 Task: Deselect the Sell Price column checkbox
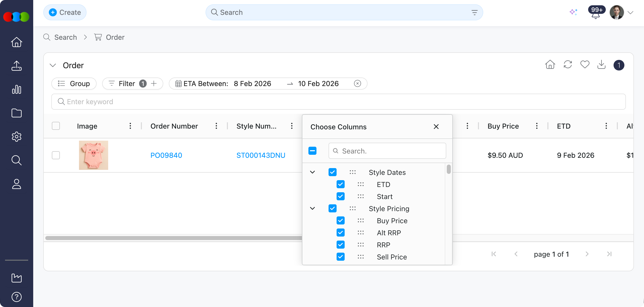pyautogui.click(x=340, y=257)
